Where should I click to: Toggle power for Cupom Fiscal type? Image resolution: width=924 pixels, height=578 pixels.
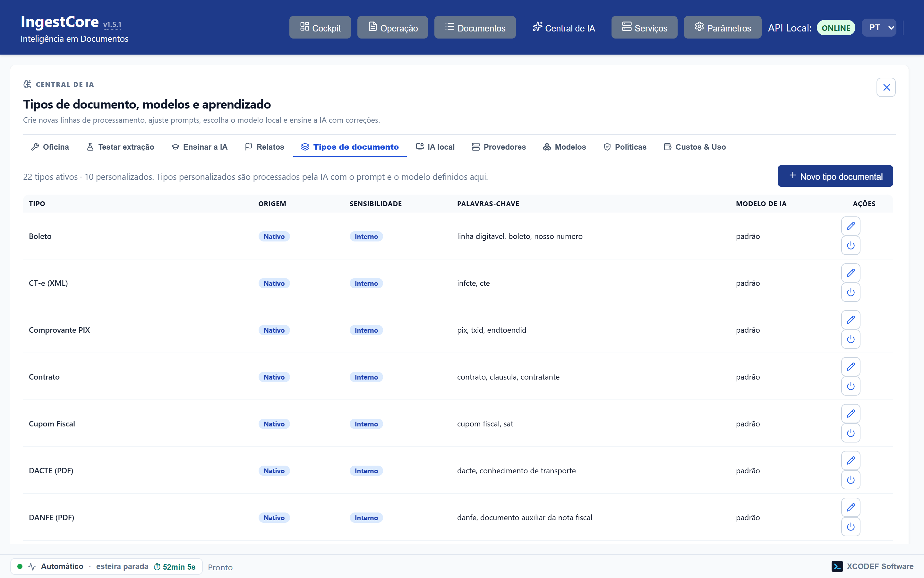850,433
